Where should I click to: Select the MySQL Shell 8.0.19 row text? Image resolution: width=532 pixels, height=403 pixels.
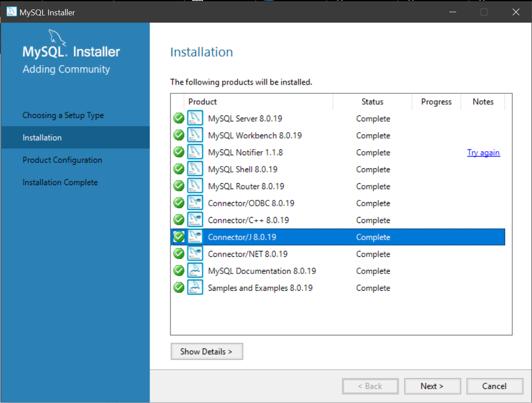point(243,170)
